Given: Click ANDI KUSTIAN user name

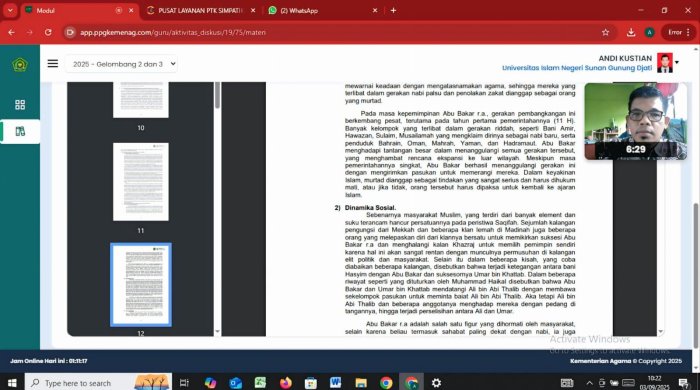Looking at the screenshot, I should (625, 58).
